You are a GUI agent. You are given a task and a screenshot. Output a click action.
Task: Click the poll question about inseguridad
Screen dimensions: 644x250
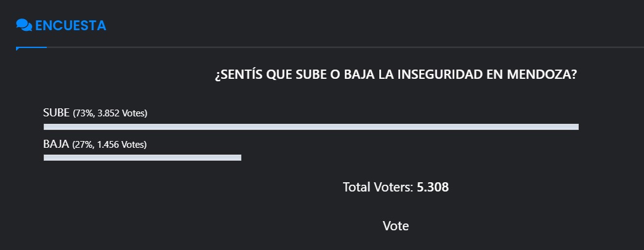click(x=396, y=75)
